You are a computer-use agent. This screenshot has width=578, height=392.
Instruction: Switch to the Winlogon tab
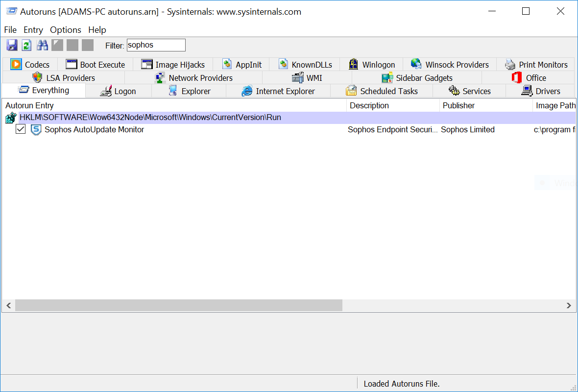372,65
